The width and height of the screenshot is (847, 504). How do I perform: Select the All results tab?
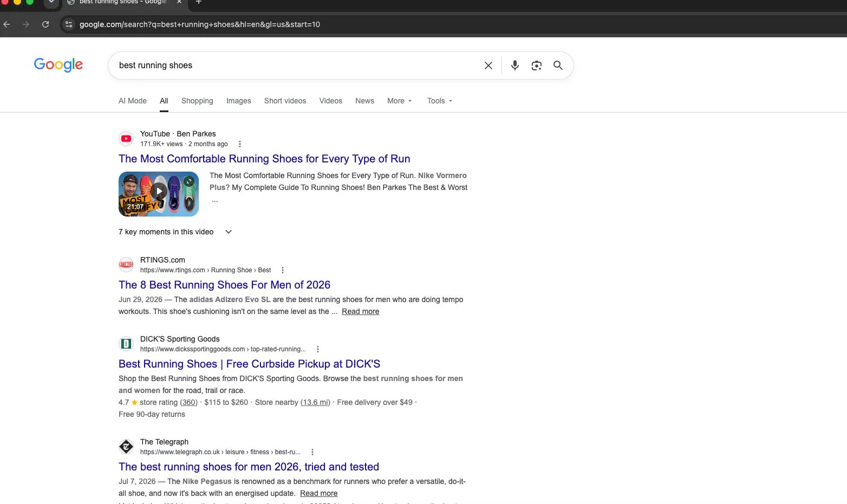click(x=164, y=101)
